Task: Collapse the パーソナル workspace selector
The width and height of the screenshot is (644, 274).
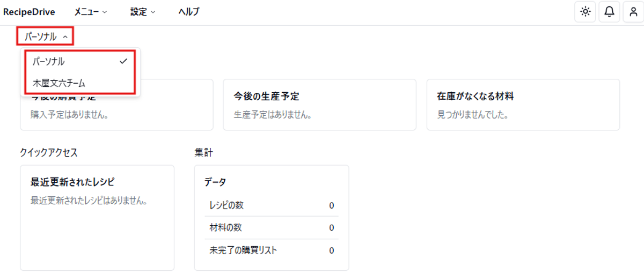Action: click(x=45, y=36)
